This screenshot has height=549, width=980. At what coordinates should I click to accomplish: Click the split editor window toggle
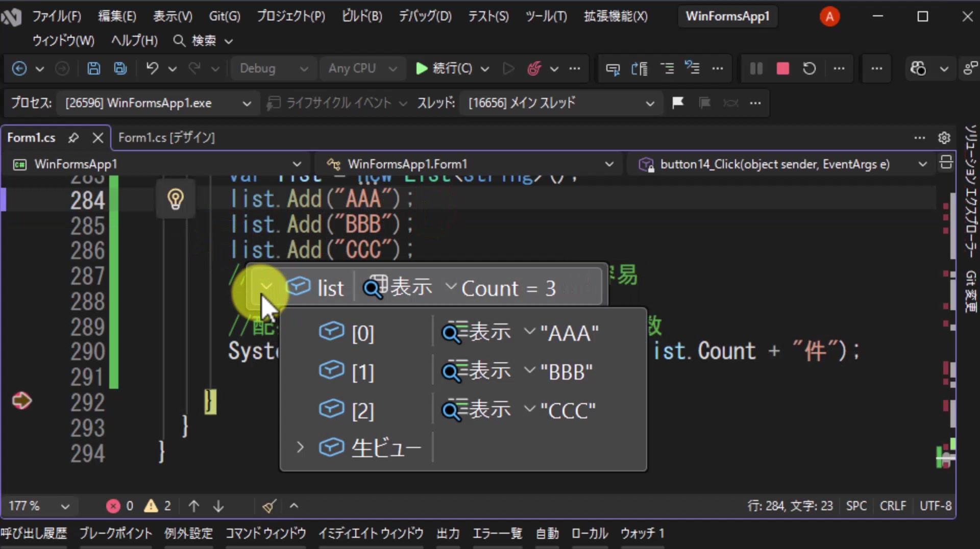(946, 162)
